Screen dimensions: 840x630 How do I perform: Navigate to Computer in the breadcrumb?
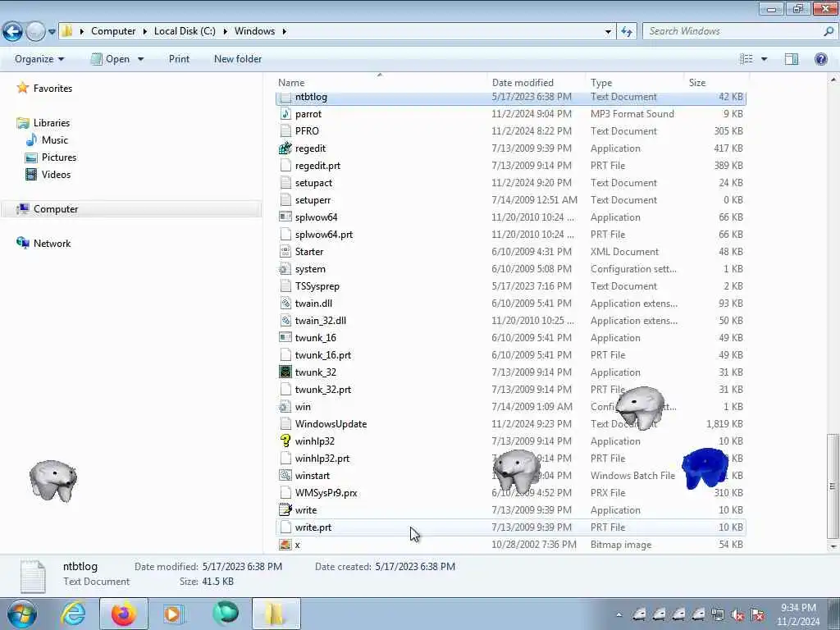(113, 31)
